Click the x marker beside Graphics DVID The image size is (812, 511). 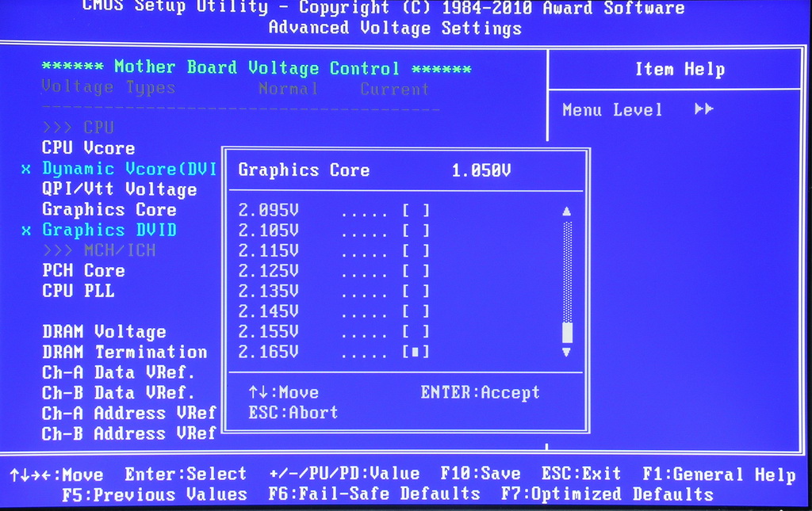26,231
